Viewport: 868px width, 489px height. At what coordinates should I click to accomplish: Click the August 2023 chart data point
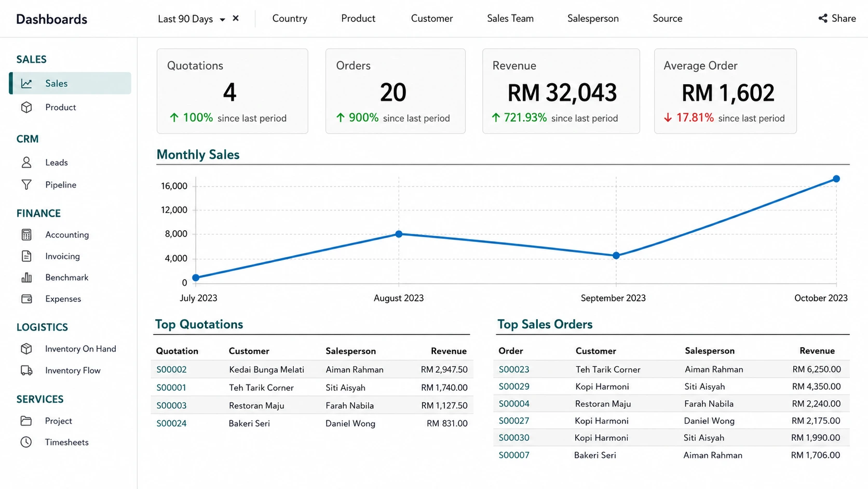pyautogui.click(x=399, y=234)
